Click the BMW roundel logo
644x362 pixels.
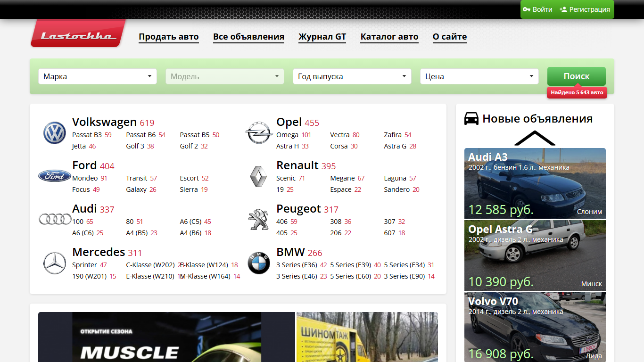point(259,263)
